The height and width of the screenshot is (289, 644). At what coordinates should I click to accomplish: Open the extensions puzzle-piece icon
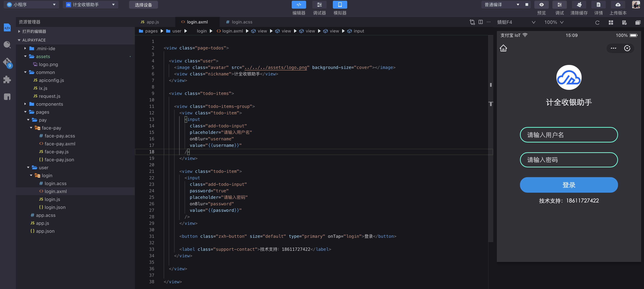[7, 80]
